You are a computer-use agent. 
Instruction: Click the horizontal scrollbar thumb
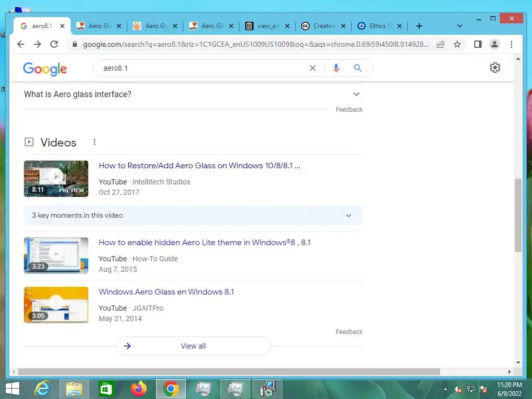229,372
